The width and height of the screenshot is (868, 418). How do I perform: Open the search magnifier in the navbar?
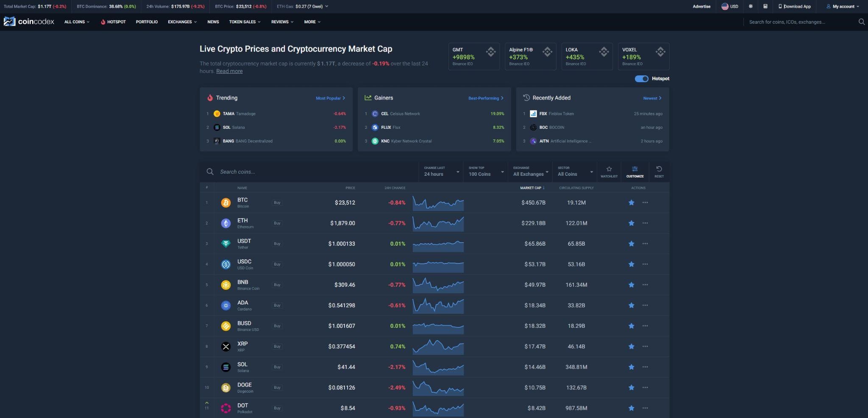point(861,22)
